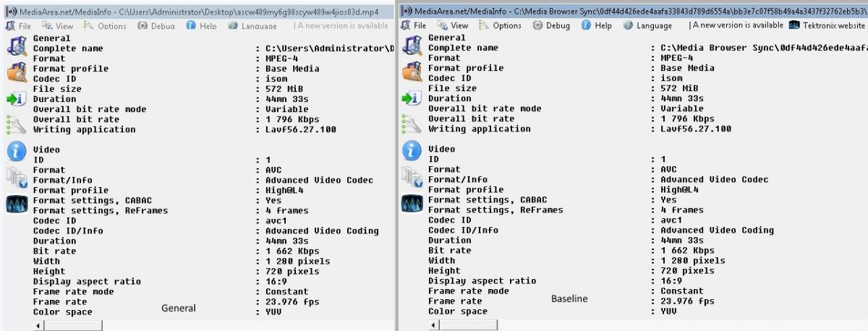Click Open Folder sidebar icon in right window
This screenshot has height=331, width=868.
[412, 72]
